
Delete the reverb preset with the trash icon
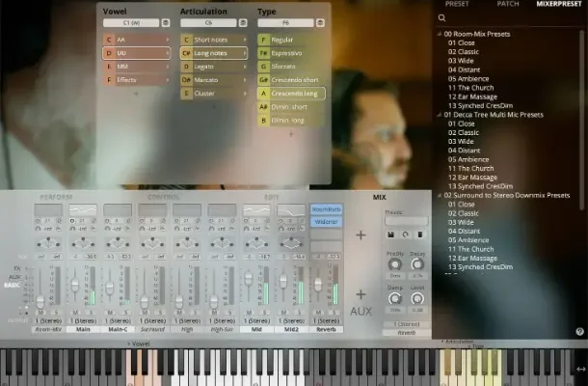[419, 234]
